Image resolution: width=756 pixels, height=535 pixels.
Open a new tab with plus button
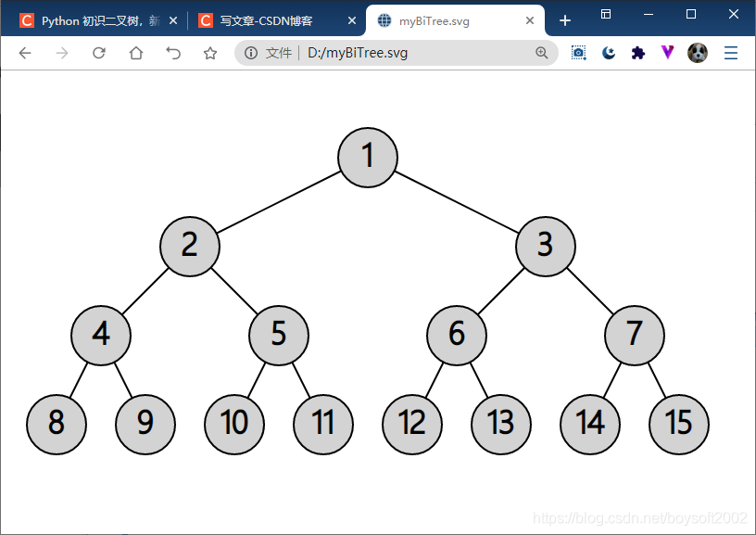click(565, 20)
